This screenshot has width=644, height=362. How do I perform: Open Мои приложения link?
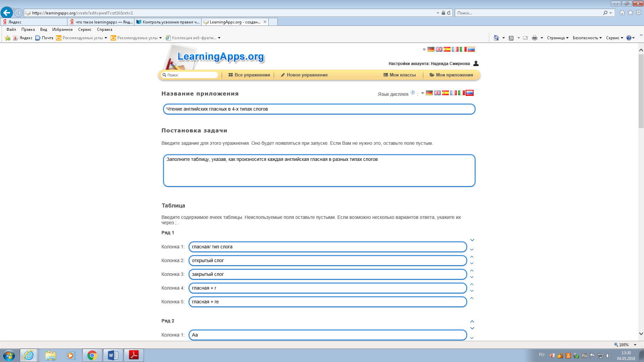451,75
